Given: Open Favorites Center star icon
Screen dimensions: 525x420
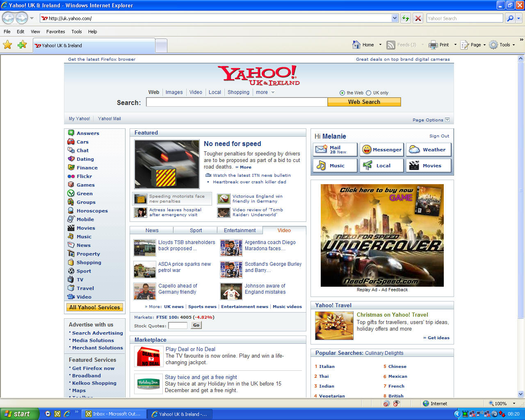Looking at the screenshot, I should (7, 45).
